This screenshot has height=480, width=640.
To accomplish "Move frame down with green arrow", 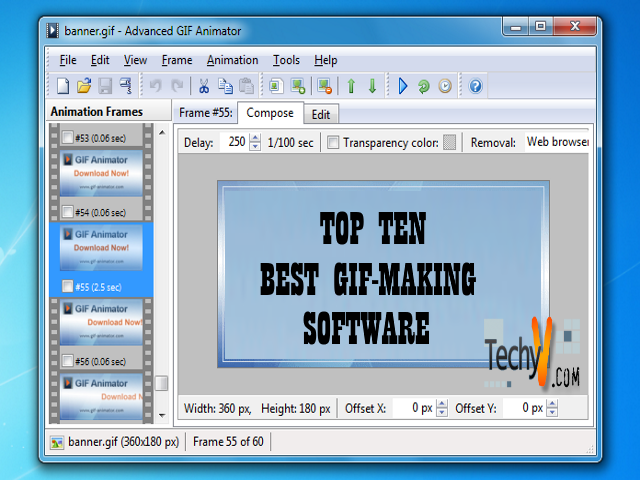I will coord(372,86).
